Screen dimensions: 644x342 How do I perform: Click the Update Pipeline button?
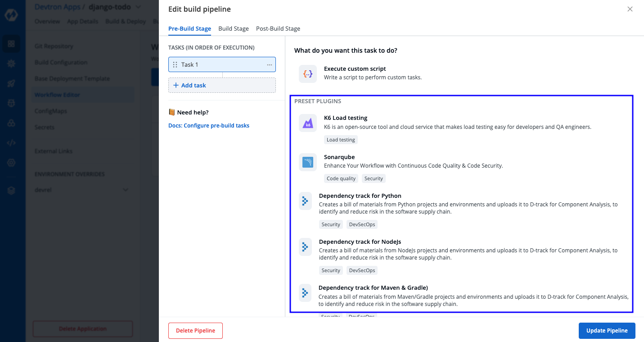(x=607, y=330)
